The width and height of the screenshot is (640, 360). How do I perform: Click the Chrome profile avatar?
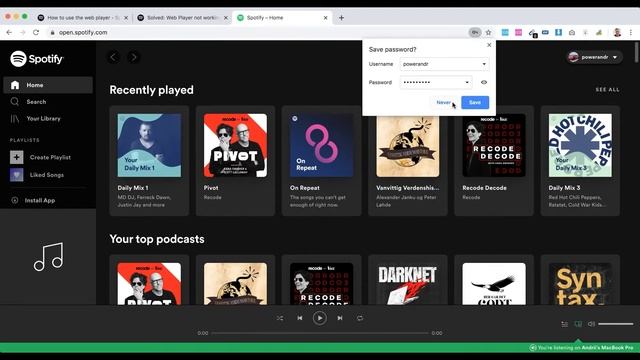point(617,32)
